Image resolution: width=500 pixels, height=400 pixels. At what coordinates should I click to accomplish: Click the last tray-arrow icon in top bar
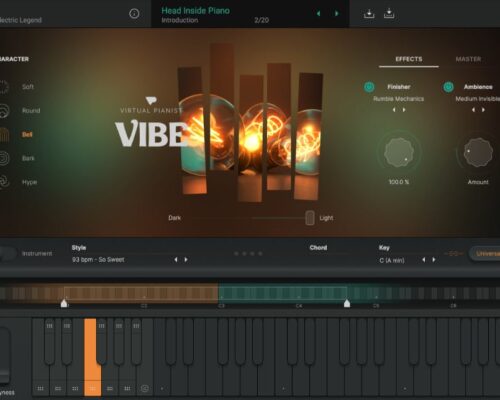(x=389, y=14)
